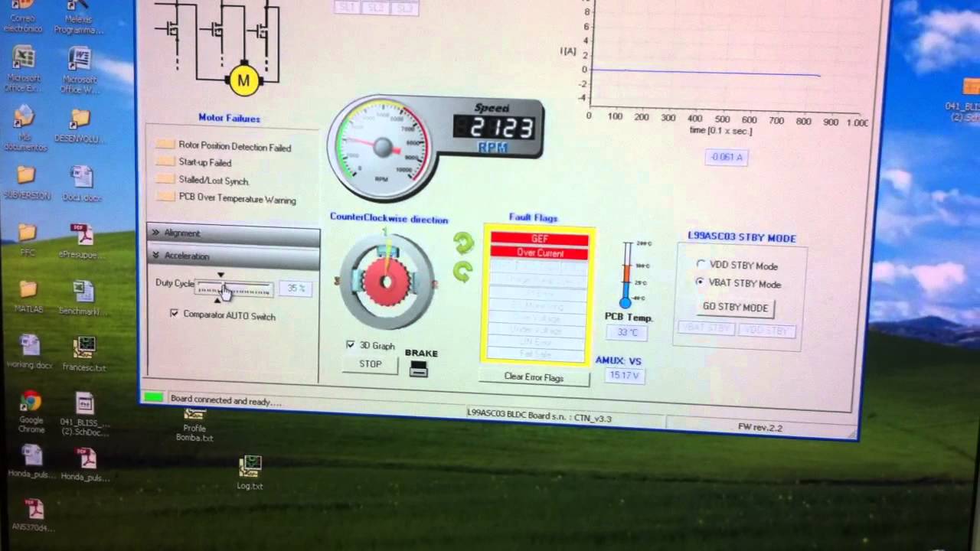Click the Stalled/Lost Synch indicator light
The height and width of the screenshot is (551, 980).
pyautogui.click(x=166, y=179)
